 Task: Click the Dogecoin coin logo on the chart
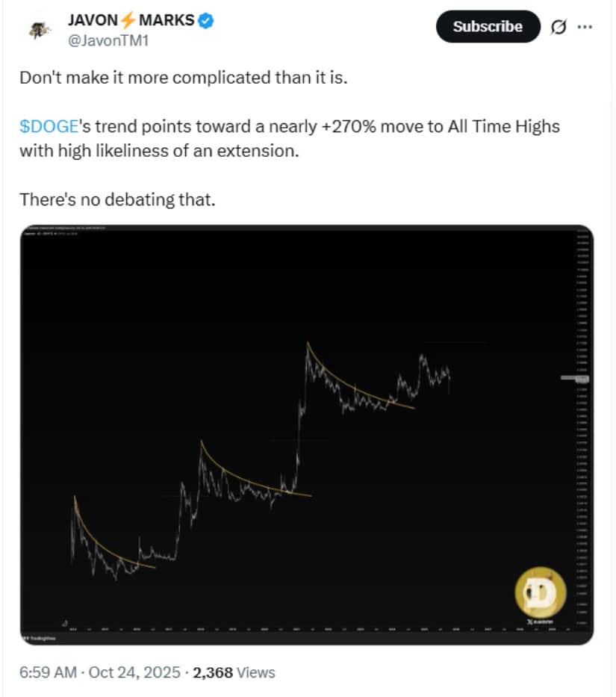click(x=540, y=592)
